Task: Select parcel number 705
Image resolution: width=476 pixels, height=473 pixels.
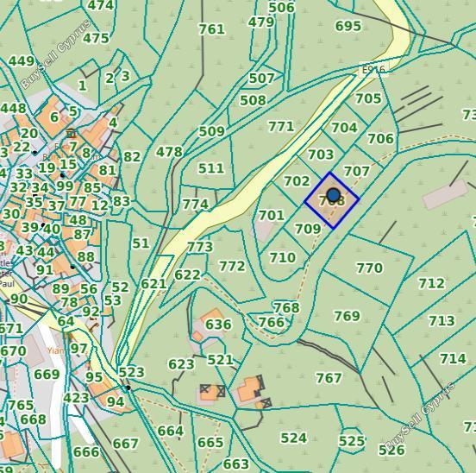Action: click(x=368, y=98)
